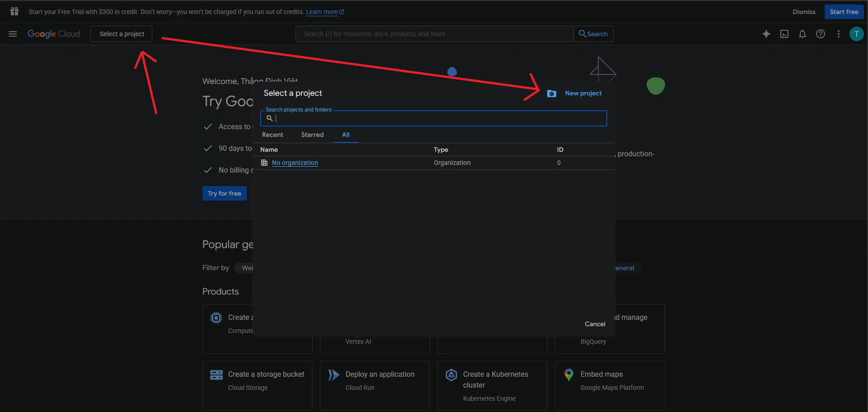Open Deploy an application card
The width and height of the screenshot is (868, 412).
375,386
